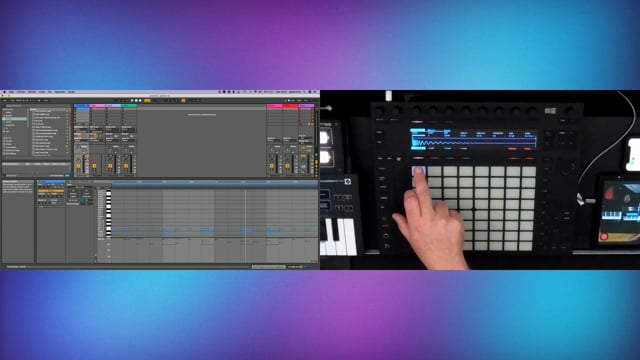Open the Live application menu
The width and height of the screenshot is (640, 360).
pyautogui.click(x=11, y=92)
